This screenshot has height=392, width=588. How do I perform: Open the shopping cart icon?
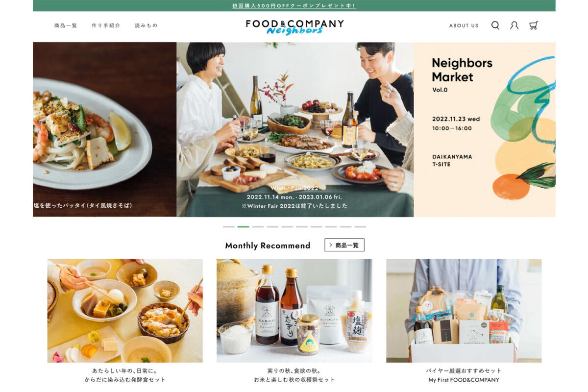coord(534,25)
